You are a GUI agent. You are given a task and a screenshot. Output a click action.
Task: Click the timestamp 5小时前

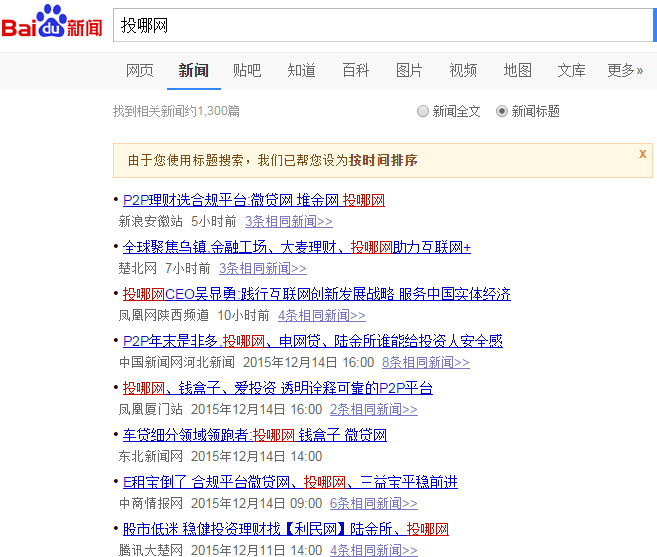tap(214, 221)
